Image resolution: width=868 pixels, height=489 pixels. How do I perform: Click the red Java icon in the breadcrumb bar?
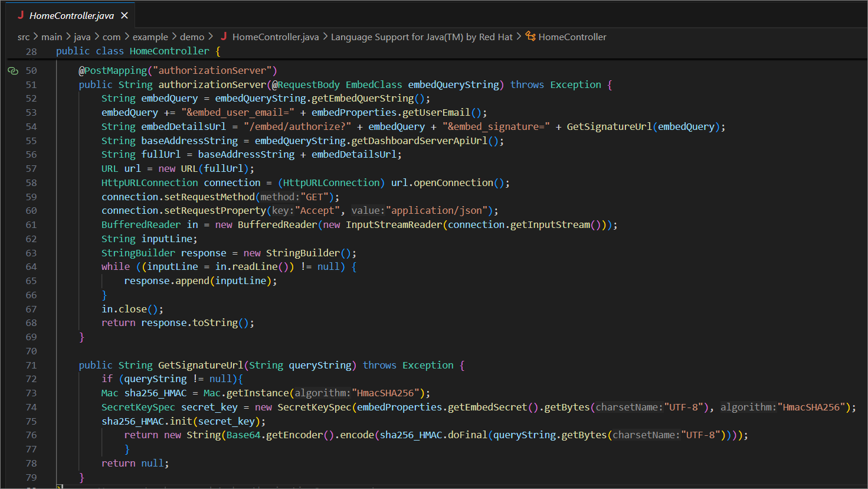(x=223, y=37)
